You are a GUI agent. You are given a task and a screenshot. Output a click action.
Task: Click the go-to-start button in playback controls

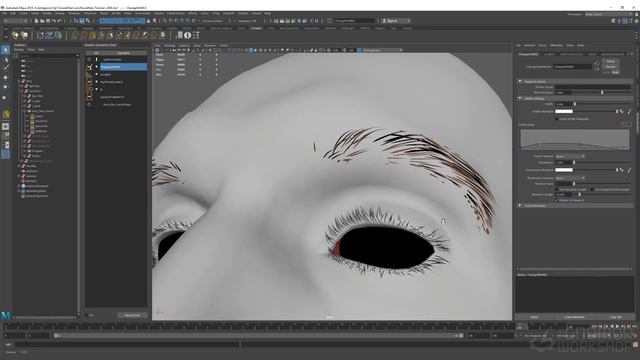(x=595, y=327)
